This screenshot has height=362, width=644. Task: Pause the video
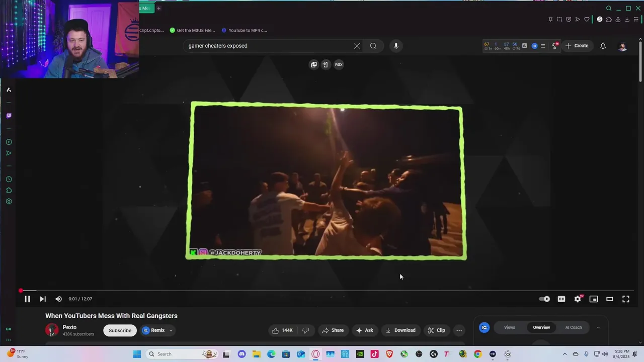coord(27,299)
